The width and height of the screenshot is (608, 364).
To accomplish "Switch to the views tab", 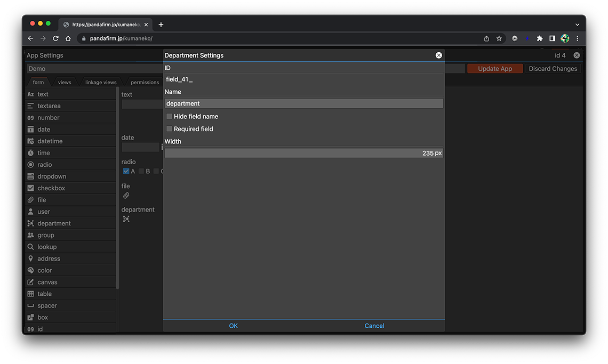I will click(65, 83).
